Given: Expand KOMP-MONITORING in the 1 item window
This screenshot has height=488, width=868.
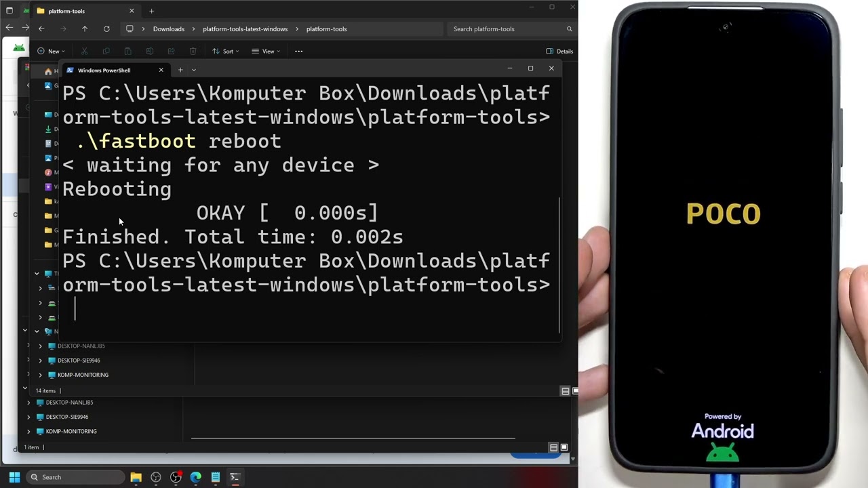Looking at the screenshot, I should [28, 431].
